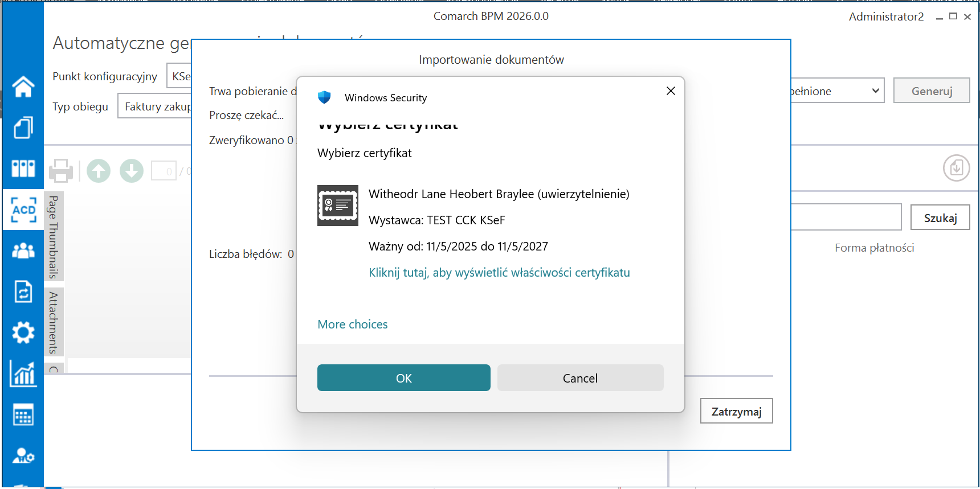Open the three-column binders icon in sidebar
980x489 pixels.
tap(23, 169)
